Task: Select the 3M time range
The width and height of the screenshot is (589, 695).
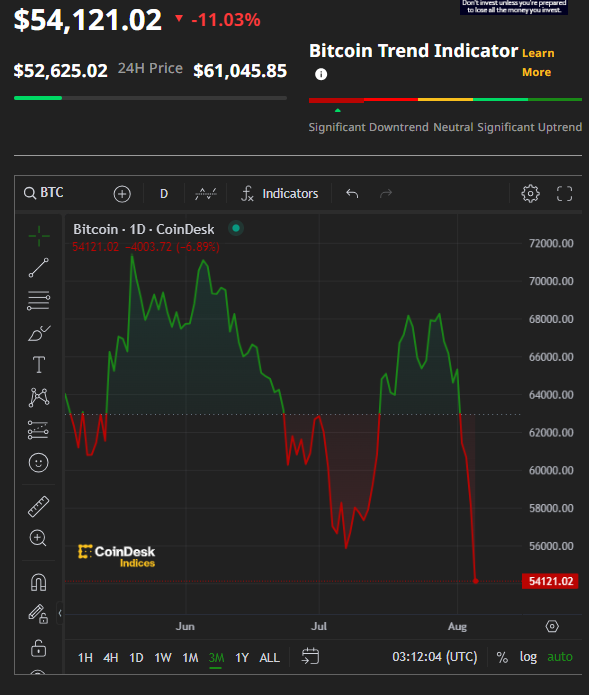Action: point(216,657)
